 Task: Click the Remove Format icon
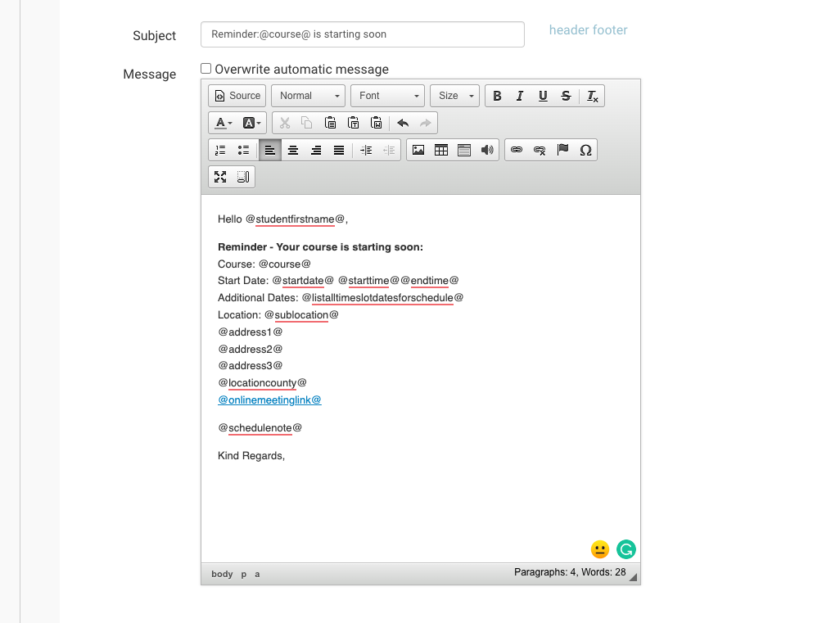click(593, 96)
